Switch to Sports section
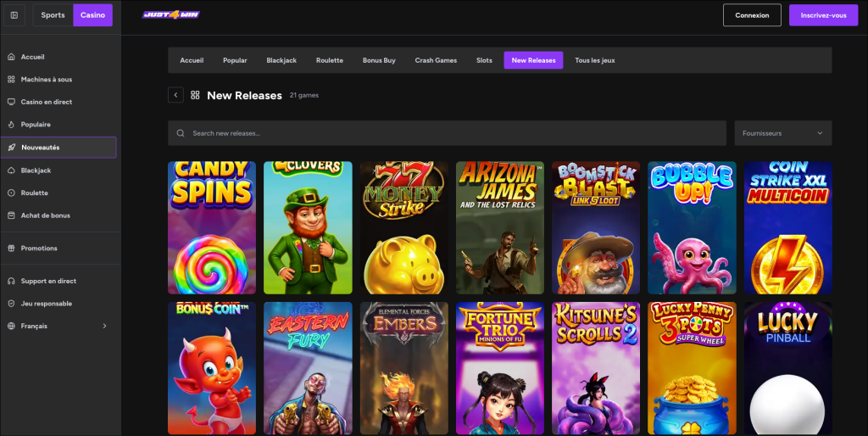868x436 pixels. click(53, 15)
